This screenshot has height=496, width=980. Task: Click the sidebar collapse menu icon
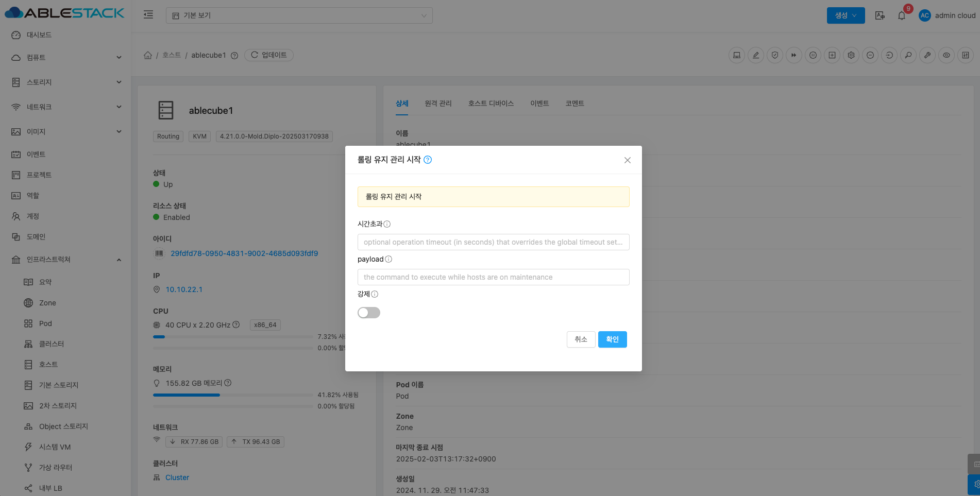point(148,15)
